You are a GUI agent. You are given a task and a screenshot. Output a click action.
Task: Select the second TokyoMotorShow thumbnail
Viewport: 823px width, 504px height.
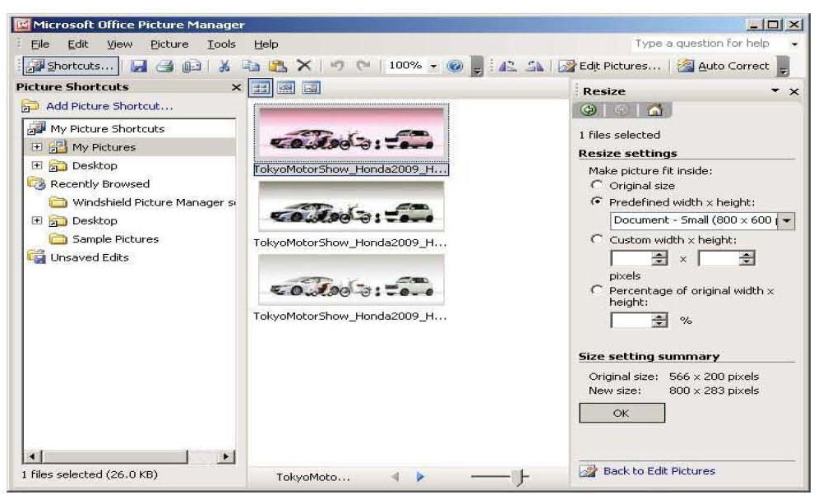pyautogui.click(x=351, y=207)
